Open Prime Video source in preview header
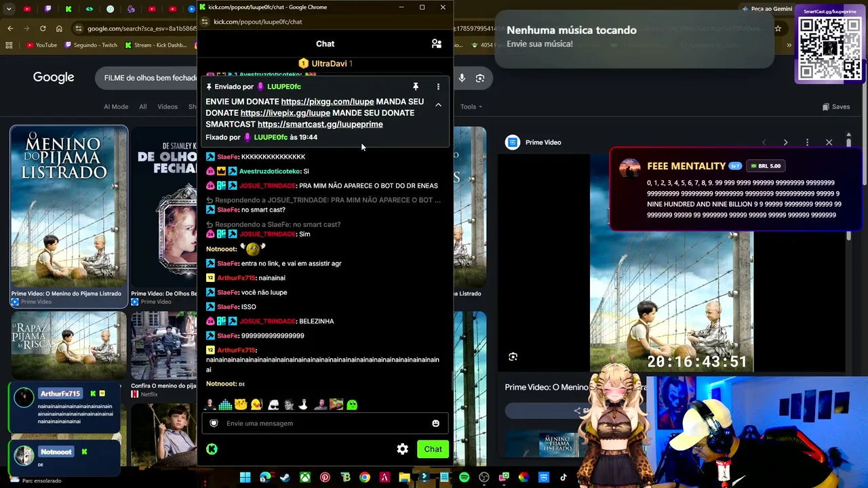Screen dimensions: 868x488 (x=534, y=142)
